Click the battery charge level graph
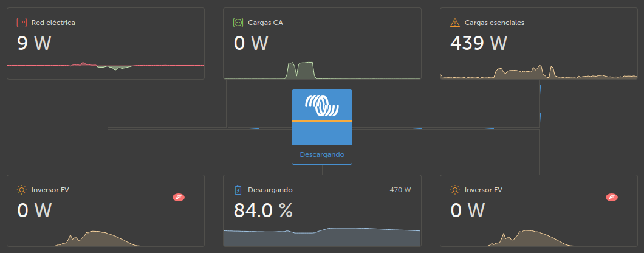This screenshot has height=253, width=644. click(322, 237)
